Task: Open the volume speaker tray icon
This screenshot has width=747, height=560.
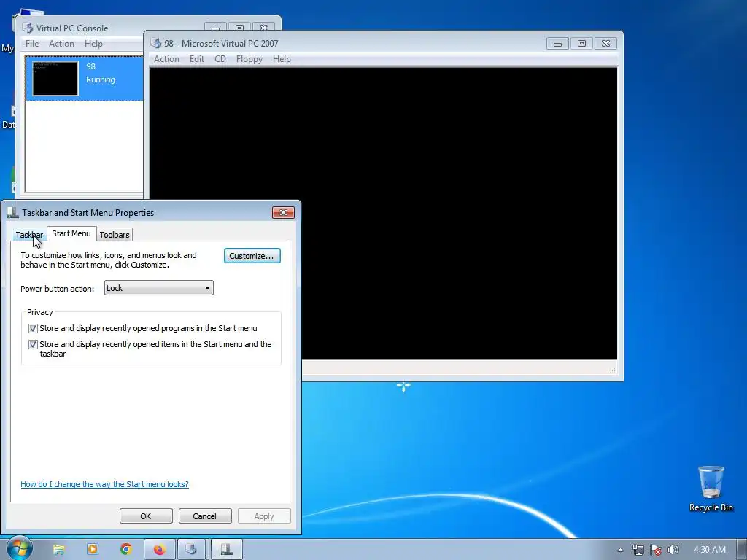Action: 673,550
